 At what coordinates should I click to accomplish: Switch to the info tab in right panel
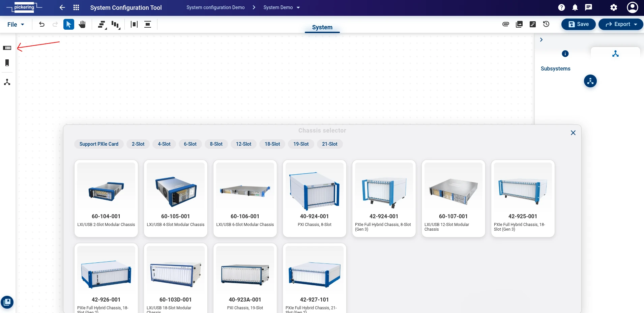point(565,54)
